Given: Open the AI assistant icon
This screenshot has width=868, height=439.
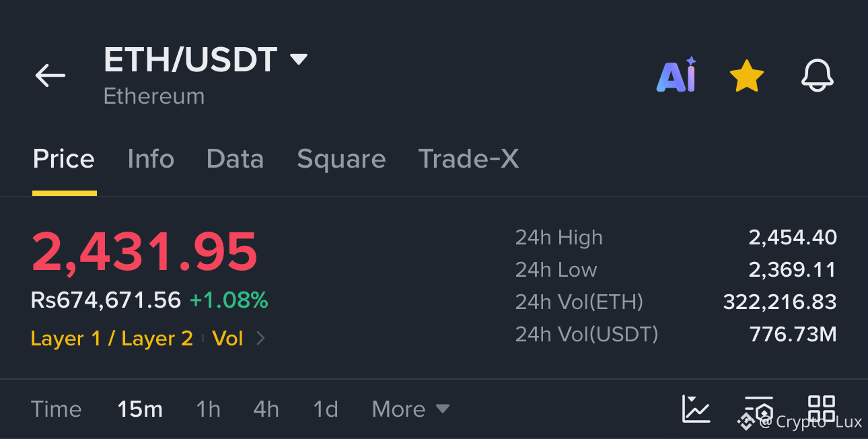Looking at the screenshot, I should tap(676, 75).
